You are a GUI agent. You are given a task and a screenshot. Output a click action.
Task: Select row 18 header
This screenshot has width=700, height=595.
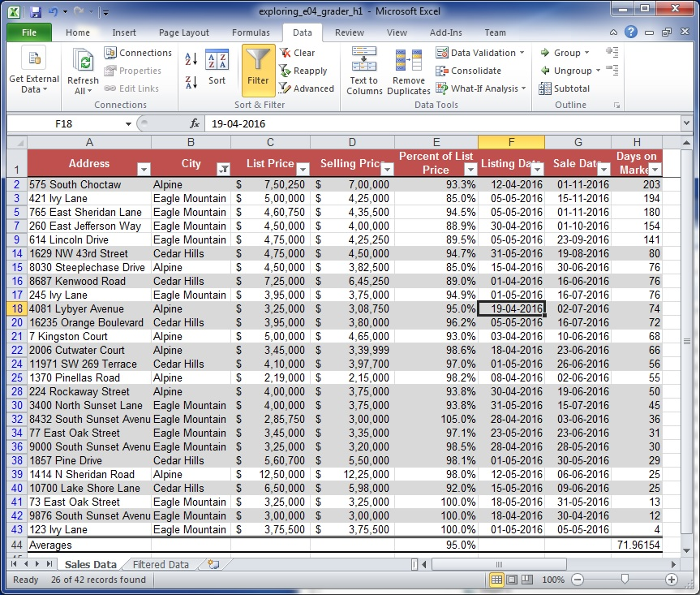coord(17,308)
